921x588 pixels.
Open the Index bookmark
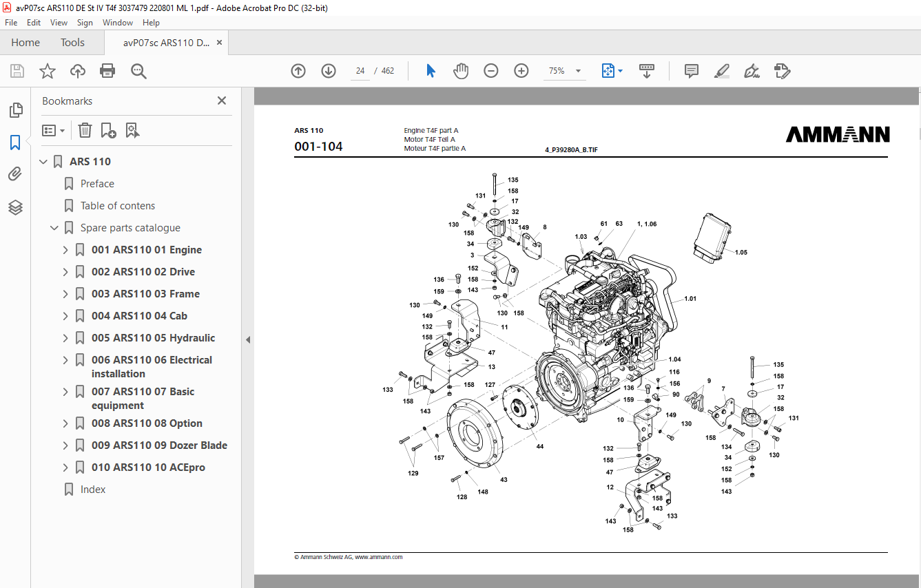(x=93, y=490)
